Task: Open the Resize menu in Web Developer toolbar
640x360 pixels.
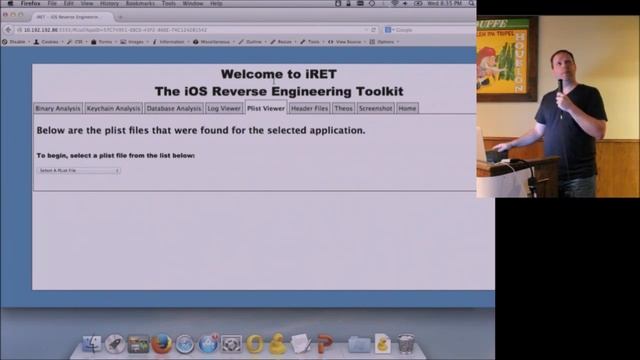Action: click(x=284, y=42)
